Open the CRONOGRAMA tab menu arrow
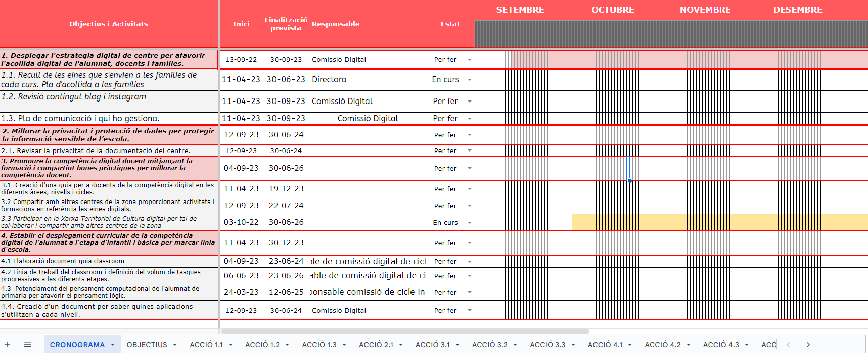The width and height of the screenshot is (868, 353). click(113, 345)
